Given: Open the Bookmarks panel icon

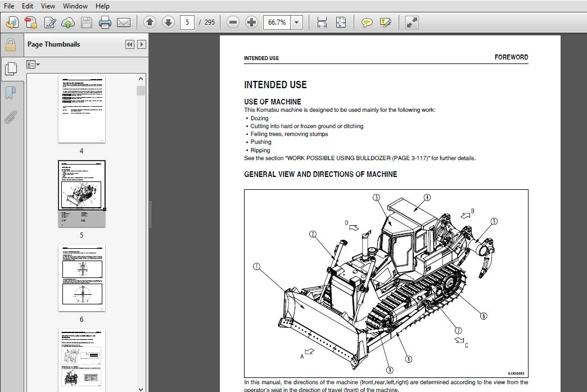Looking at the screenshot, I should 11,93.
